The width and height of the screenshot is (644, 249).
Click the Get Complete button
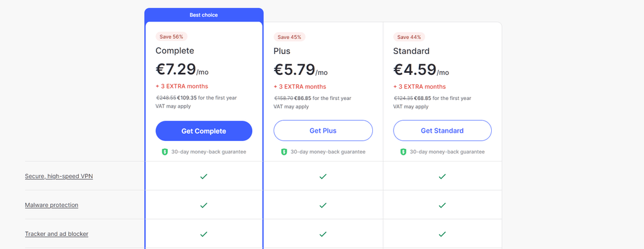(x=204, y=131)
